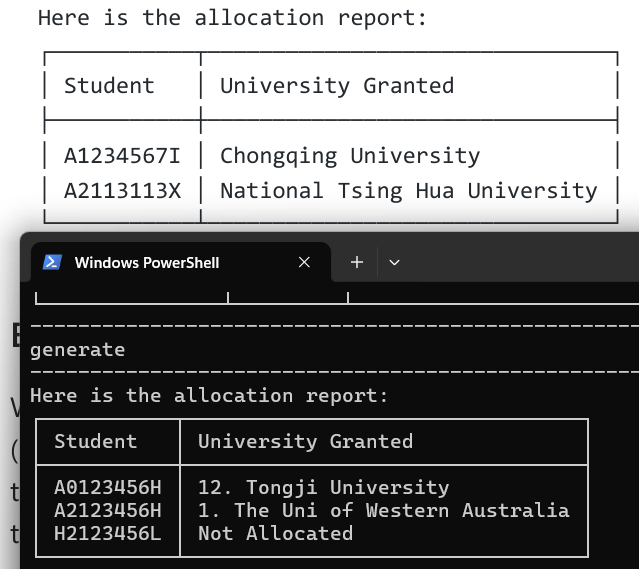Click 'Chongqing University' in document

click(x=350, y=157)
